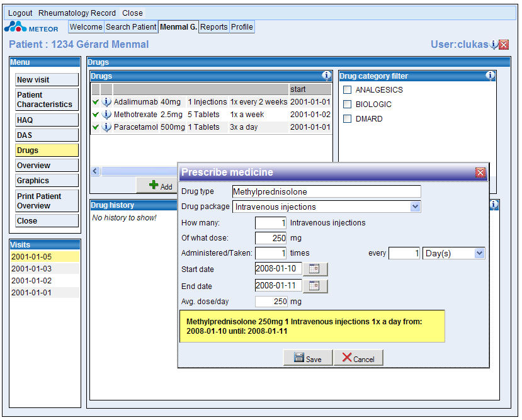Open calendar picker for End date
The height and width of the screenshot is (420, 522).
click(315, 286)
